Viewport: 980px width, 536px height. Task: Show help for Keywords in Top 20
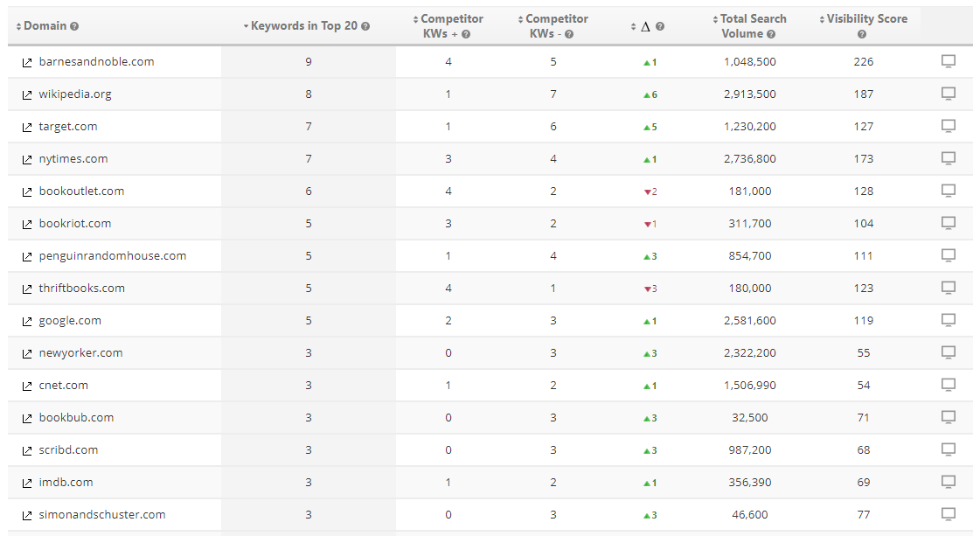365,26
